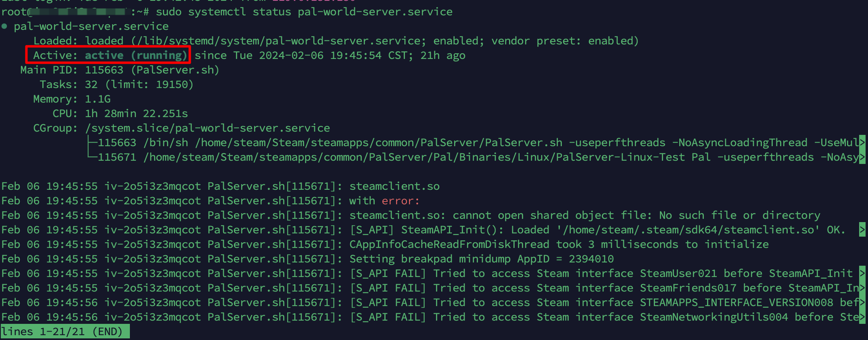
Task: Click truncation arrow on the SteamFriends017 line
Action: tap(862, 288)
